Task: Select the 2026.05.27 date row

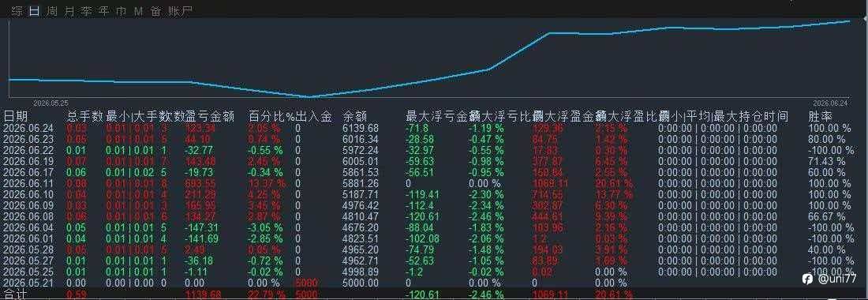Action: coord(28,261)
